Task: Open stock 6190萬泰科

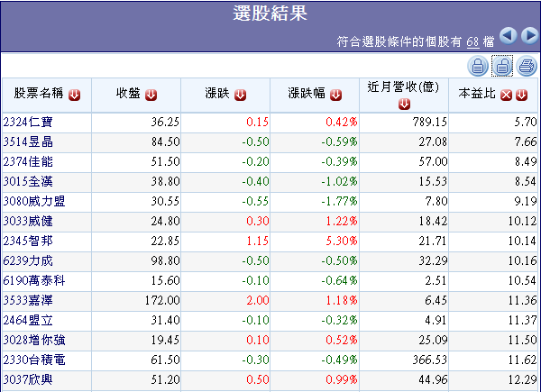Action: (34, 280)
